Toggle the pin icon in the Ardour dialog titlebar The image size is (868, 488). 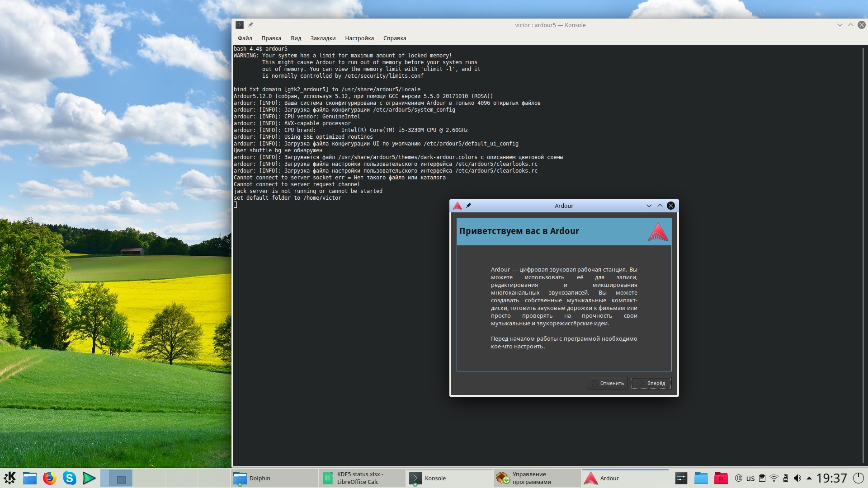pos(468,206)
